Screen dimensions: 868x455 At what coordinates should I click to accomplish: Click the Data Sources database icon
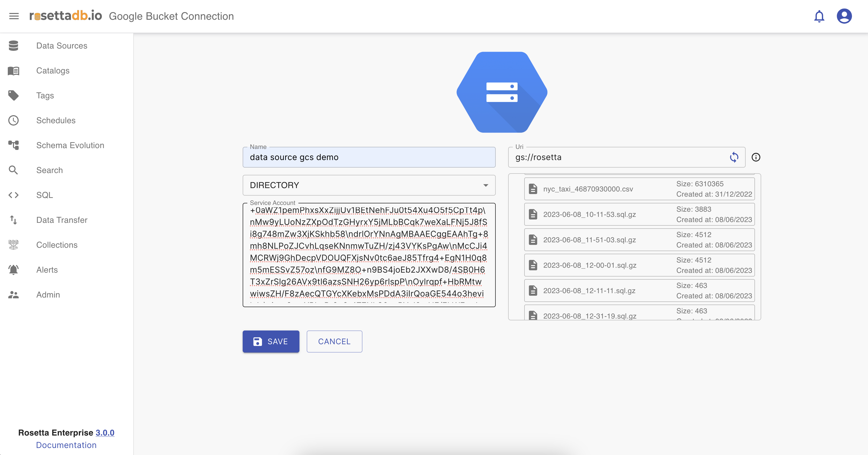(13, 45)
